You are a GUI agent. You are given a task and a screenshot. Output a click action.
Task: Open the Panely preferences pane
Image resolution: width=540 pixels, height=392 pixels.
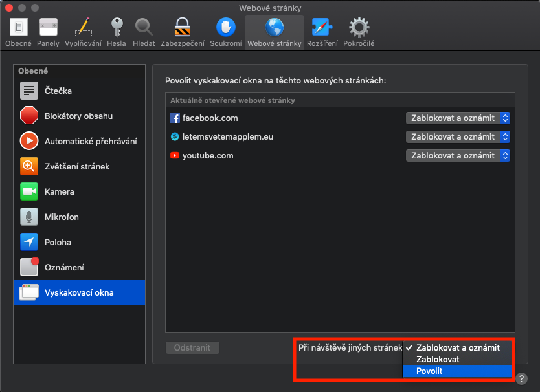[x=48, y=32]
